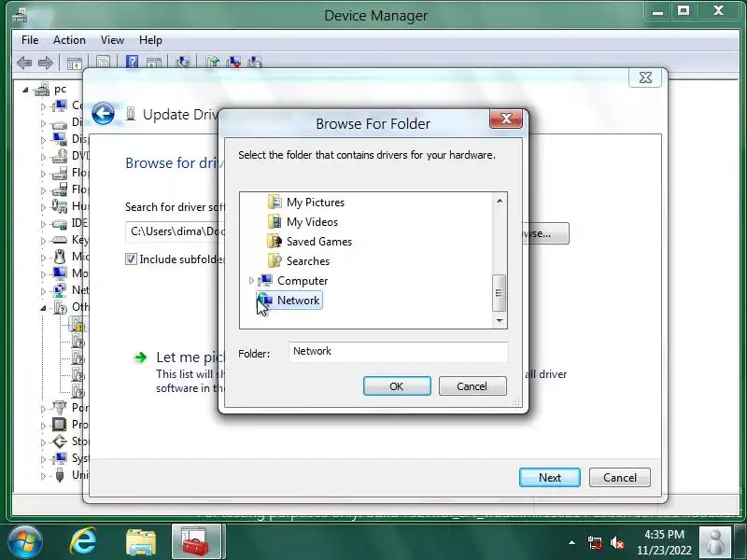Select the Ports category icon
Viewport: 747px width, 560px height.
60,408
